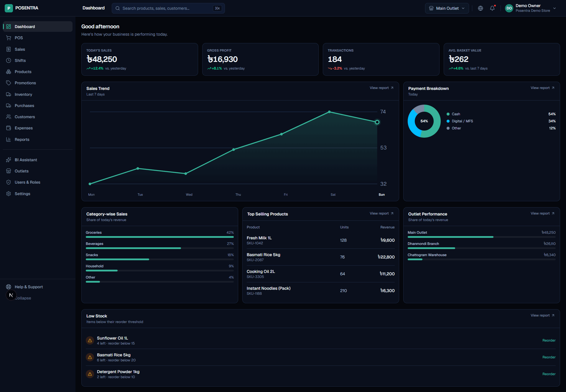
Task: Select the Customers menu item
Action: (38, 117)
